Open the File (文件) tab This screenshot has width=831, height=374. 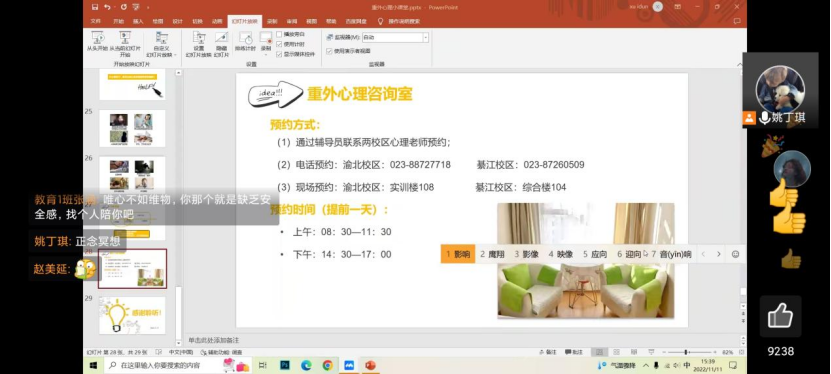click(x=95, y=22)
